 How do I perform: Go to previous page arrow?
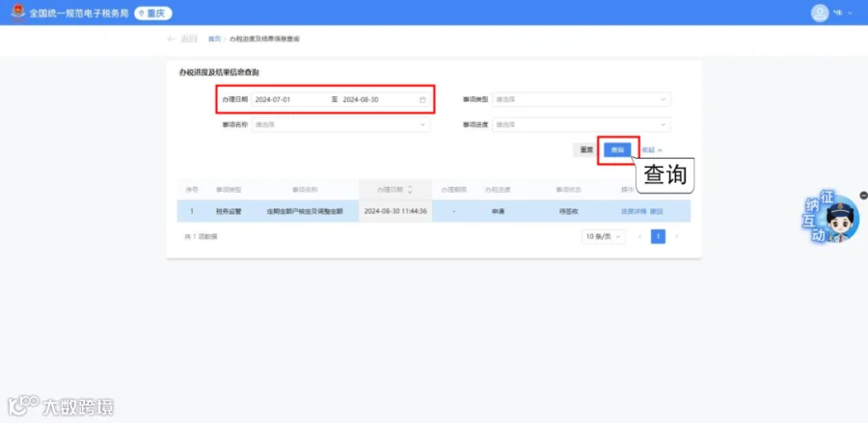[x=640, y=237]
